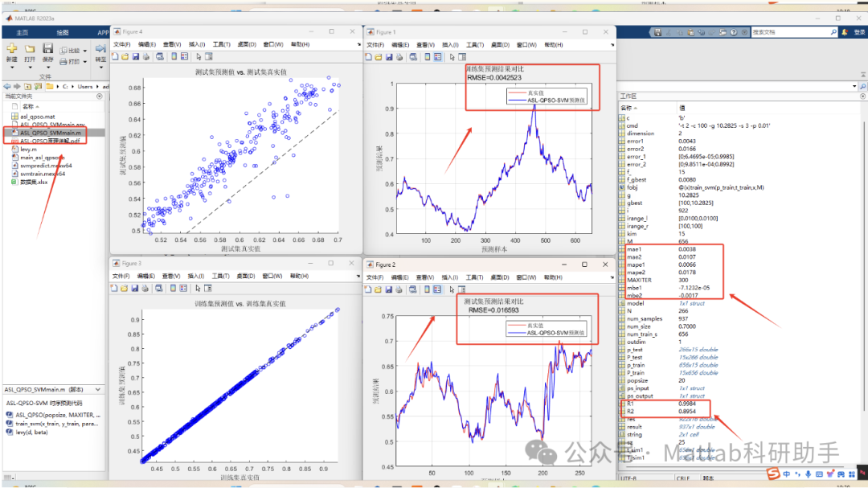Viewport: 868px width, 488px height.
Task: Toggle Insert Legend in Figure 1 toolbar
Action: (438, 57)
